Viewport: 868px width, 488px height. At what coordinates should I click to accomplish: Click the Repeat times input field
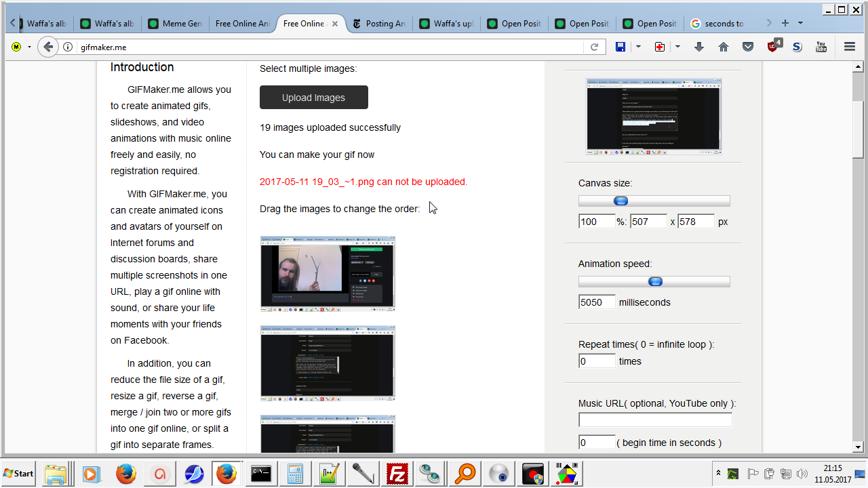(597, 361)
